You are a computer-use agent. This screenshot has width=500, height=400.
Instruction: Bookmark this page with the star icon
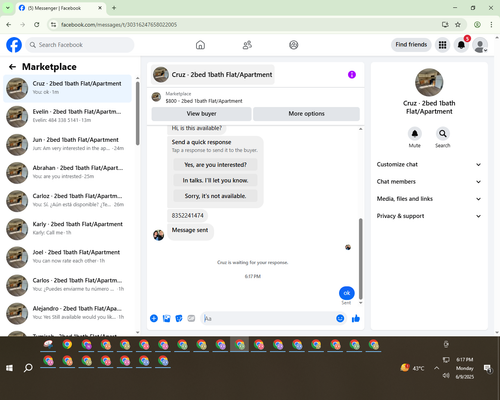tap(458, 24)
